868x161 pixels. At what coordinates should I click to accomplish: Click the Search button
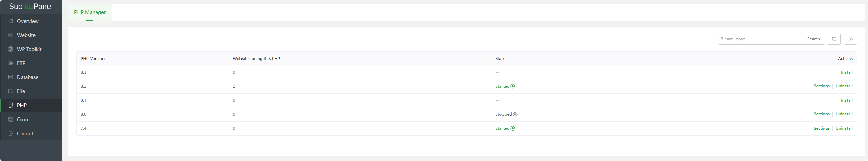tap(813, 39)
